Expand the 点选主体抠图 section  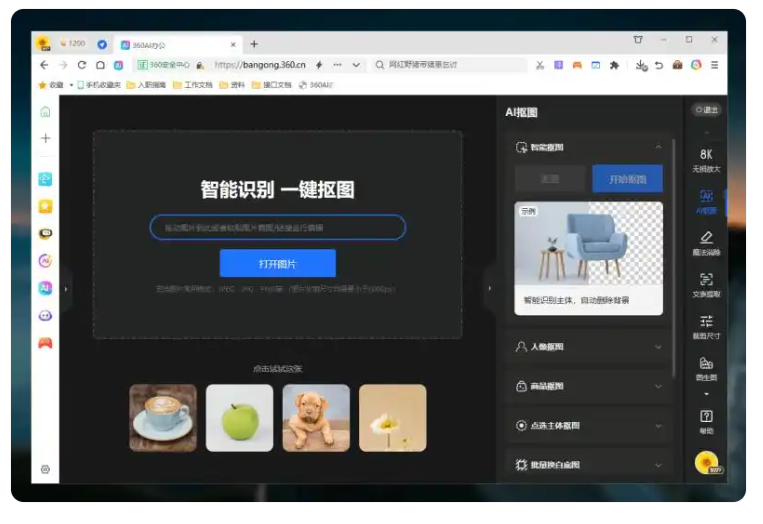point(589,426)
